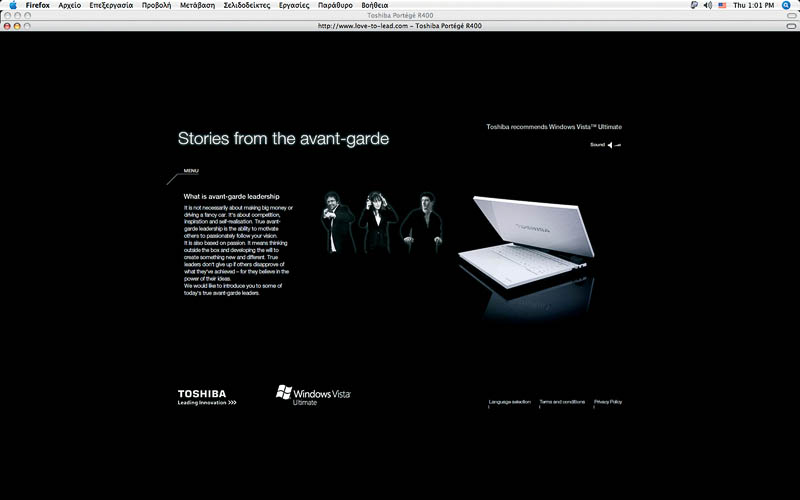
Task: Click the Thu 1:01 PM clock
Action: 754,5
